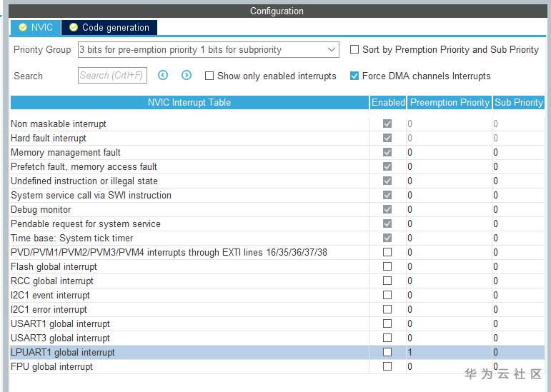
Task: Select the Flash global interrupt row
Action: coord(277,267)
